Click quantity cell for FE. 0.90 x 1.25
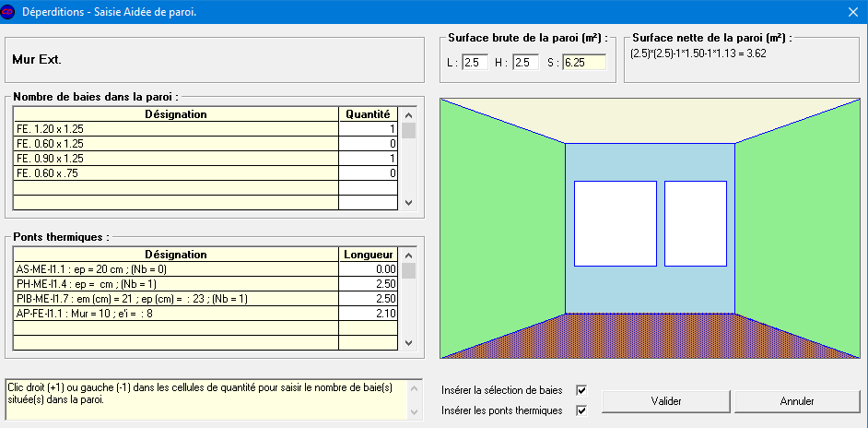This screenshot has height=428, width=868. pos(369,159)
